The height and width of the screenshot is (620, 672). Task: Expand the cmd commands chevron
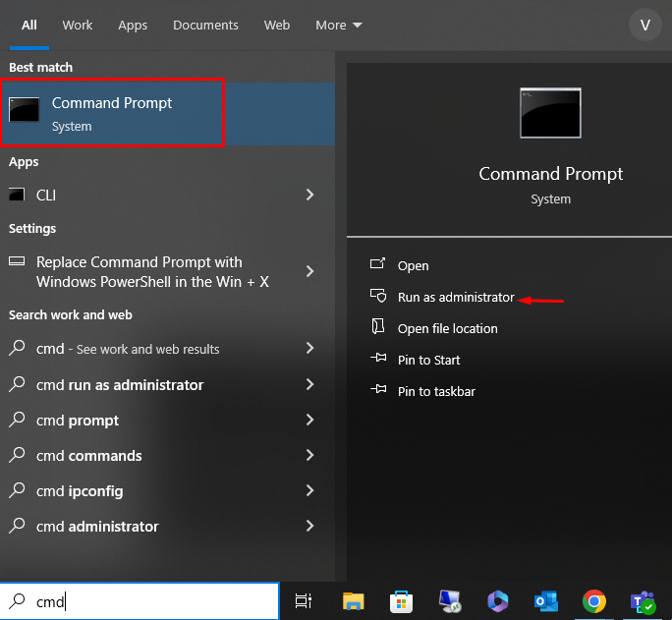(x=309, y=455)
